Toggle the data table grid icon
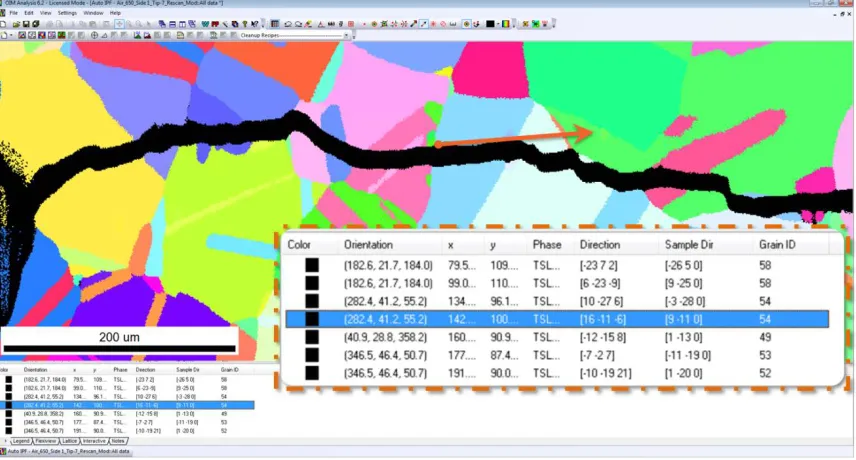Screen dimensions: 856x460 click(x=275, y=24)
